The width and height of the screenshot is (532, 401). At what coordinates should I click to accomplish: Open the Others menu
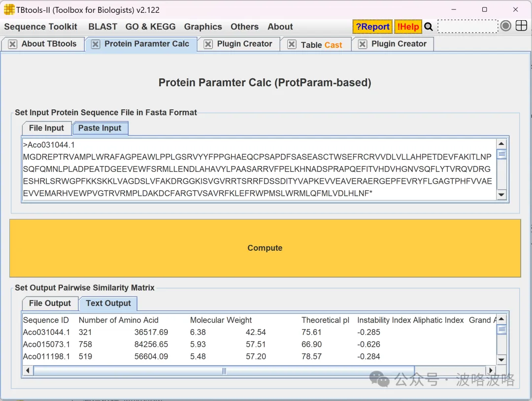pyautogui.click(x=244, y=27)
